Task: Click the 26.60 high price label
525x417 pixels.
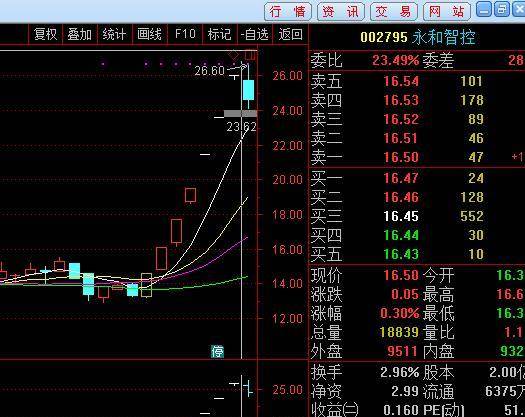Action: pos(210,71)
